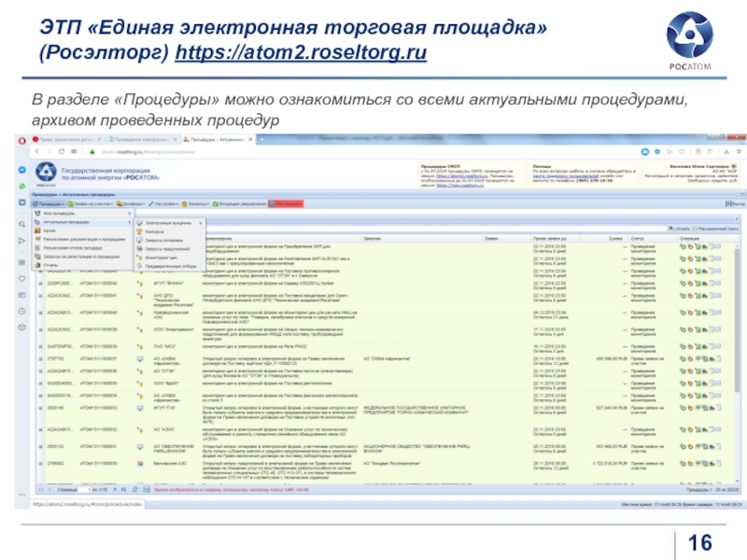The width and height of the screenshot is (747, 560).
Task: Select 'Предварительные отборы' in the submenu
Action: (x=170, y=266)
